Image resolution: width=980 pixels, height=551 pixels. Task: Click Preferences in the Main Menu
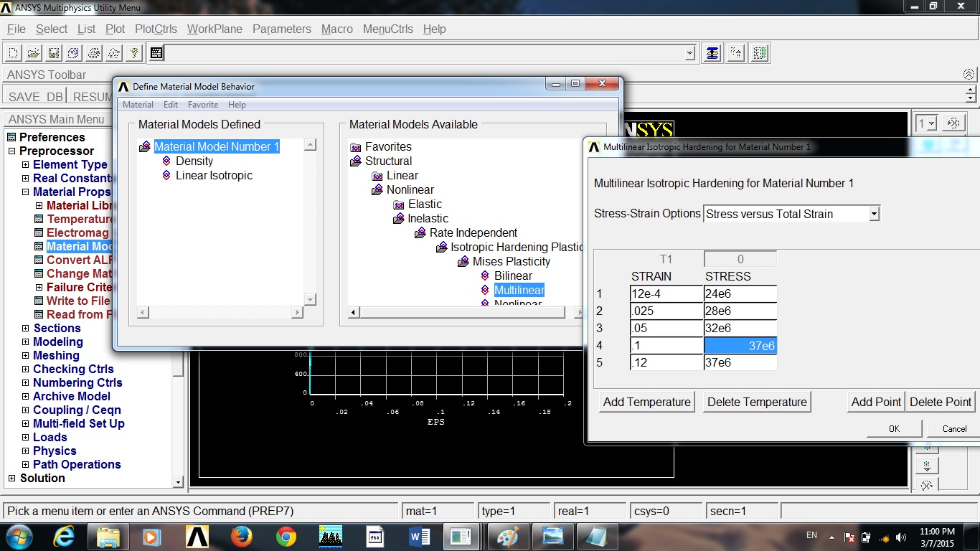tap(52, 137)
